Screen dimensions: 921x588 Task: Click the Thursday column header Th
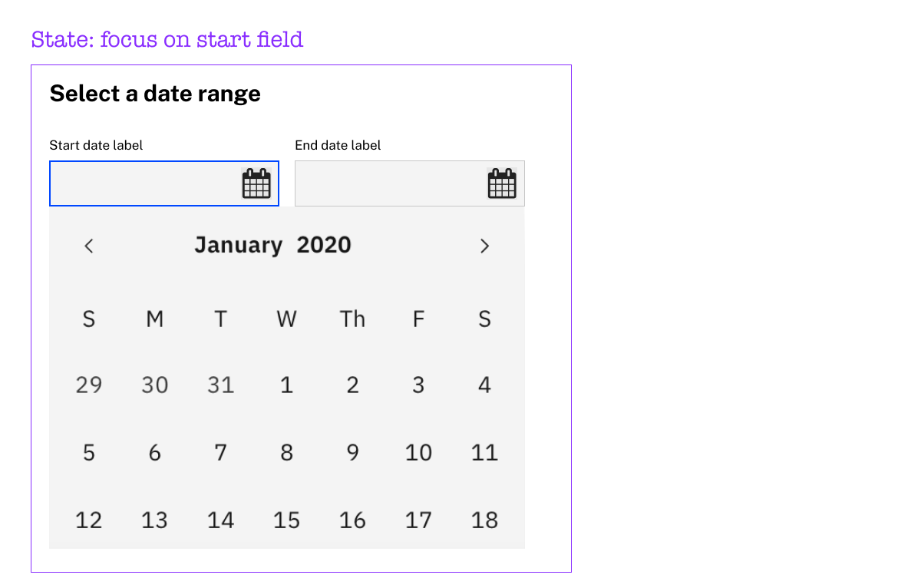click(352, 319)
